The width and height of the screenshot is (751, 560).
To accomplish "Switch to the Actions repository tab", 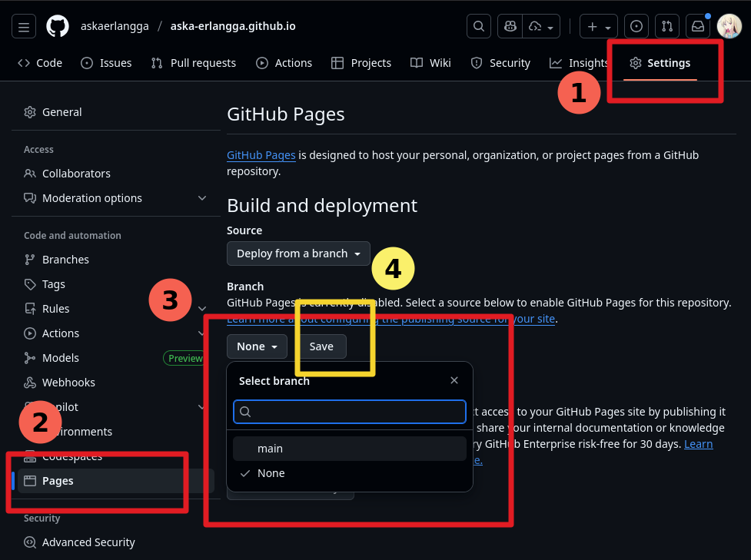I will [284, 63].
